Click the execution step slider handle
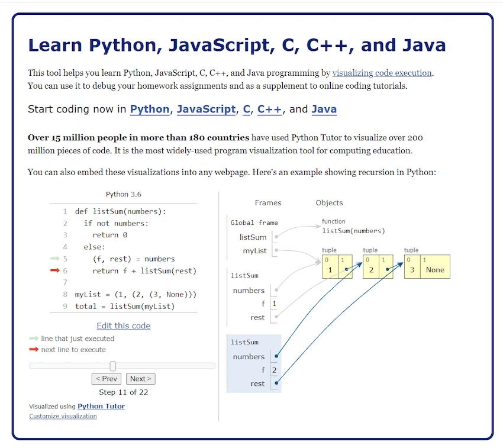 112,366
